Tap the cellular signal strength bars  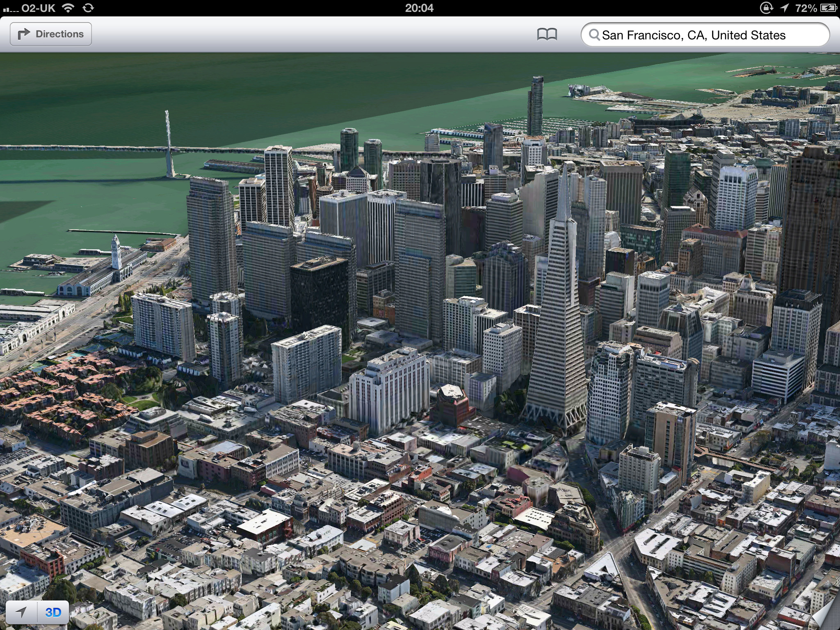pyautogui.click(x=11, y=9)
